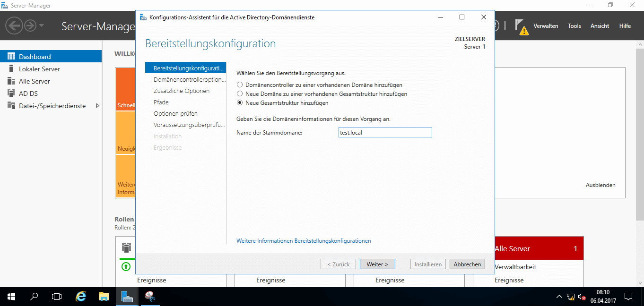Screen dimensions: 644x306
Task: Click the Name der Stammdomäne input field
Action: tap(385, 133)
